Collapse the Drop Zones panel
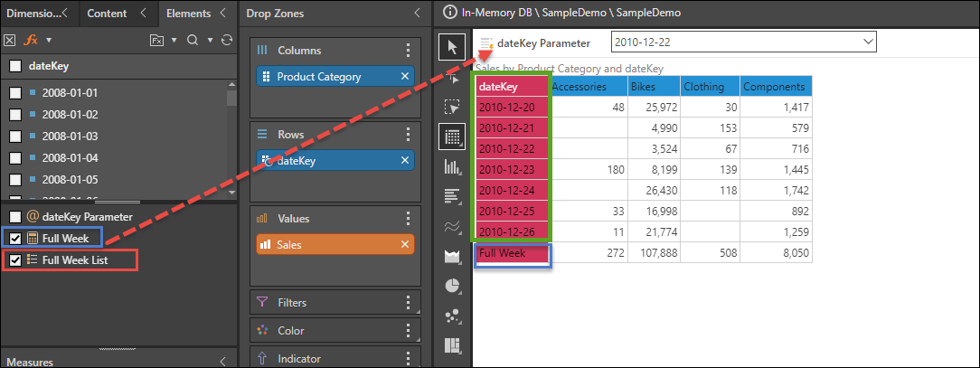 tap(417, 14)
